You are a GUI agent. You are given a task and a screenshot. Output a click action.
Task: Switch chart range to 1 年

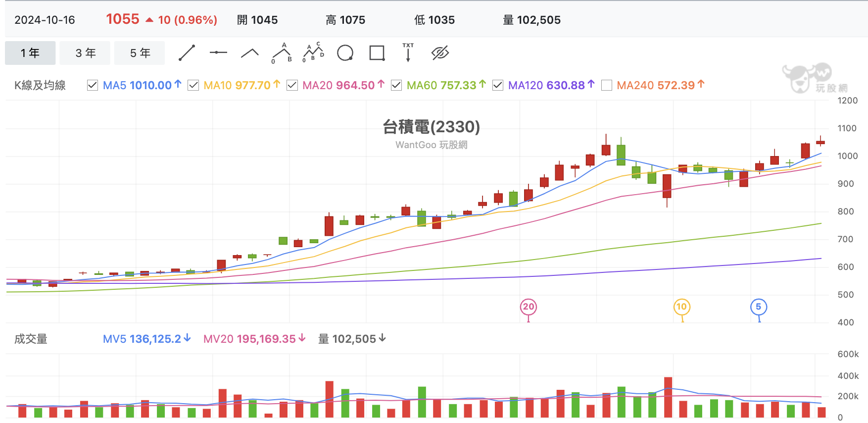coord(30,53)
